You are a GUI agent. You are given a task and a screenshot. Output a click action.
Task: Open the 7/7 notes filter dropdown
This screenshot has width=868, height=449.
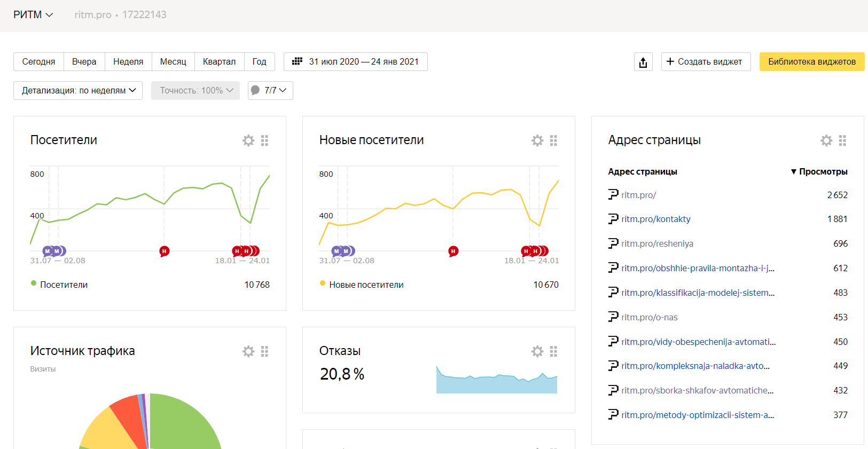pos(270,91)
